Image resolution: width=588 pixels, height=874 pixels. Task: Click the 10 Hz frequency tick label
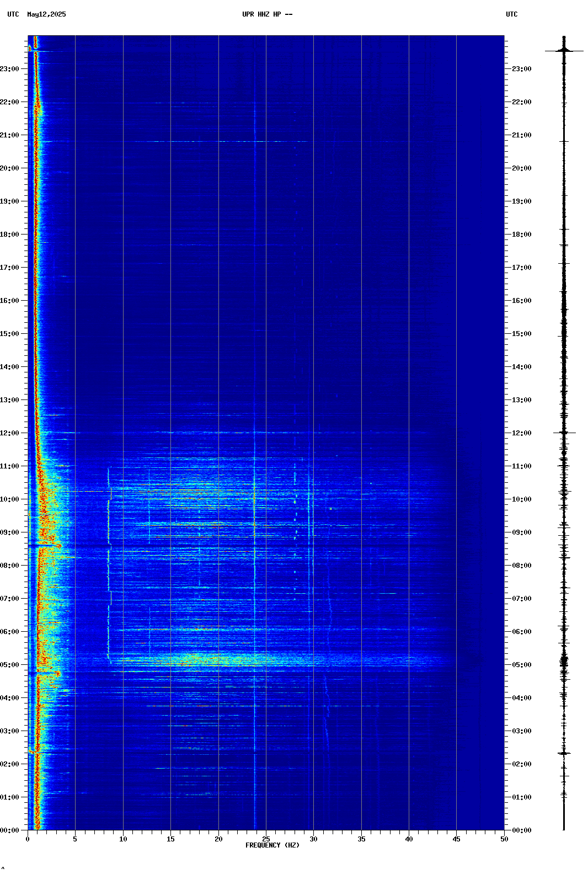click(x=123, y=839)
